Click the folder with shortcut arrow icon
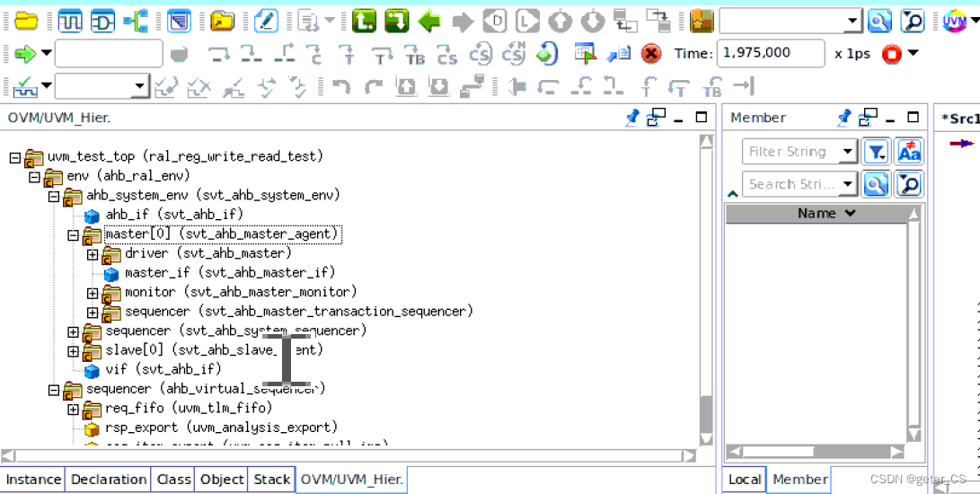This screenshot has height=494, width=980. 222,22
